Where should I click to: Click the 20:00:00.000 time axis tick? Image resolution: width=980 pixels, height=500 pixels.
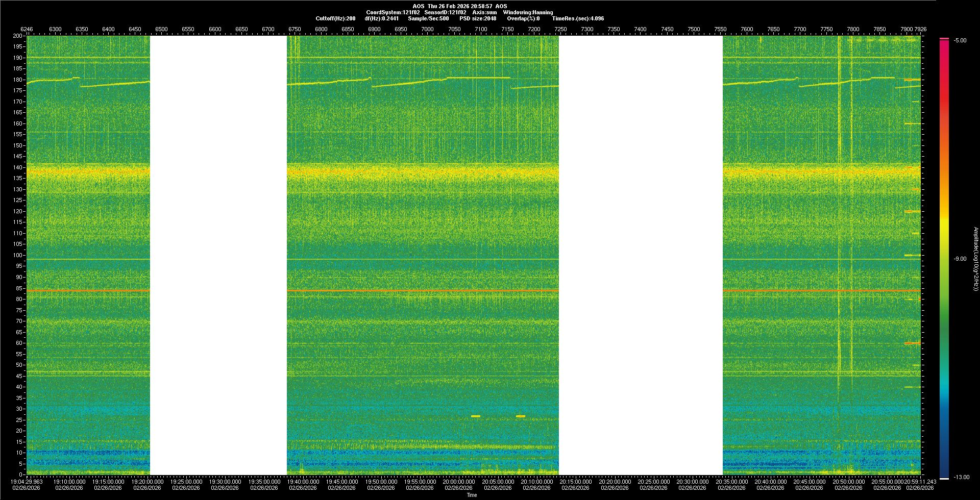pyautogui.click(x=458, y=482)
